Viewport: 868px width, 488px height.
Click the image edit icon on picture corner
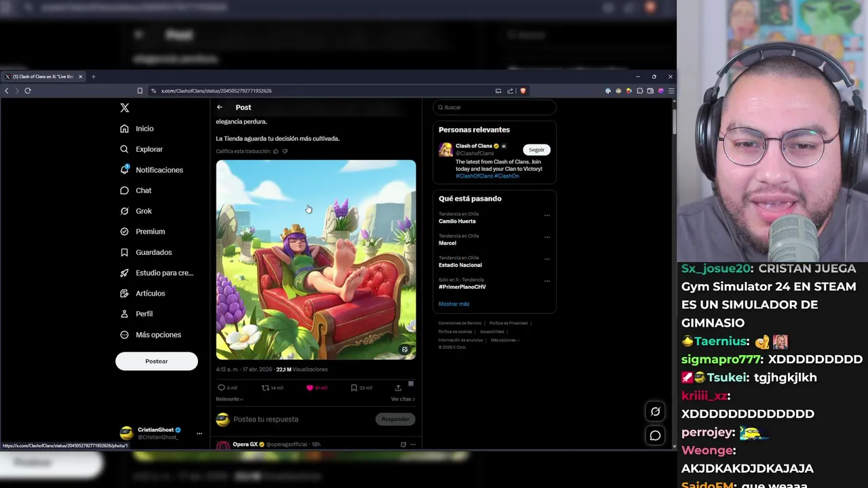coord(405,350)
